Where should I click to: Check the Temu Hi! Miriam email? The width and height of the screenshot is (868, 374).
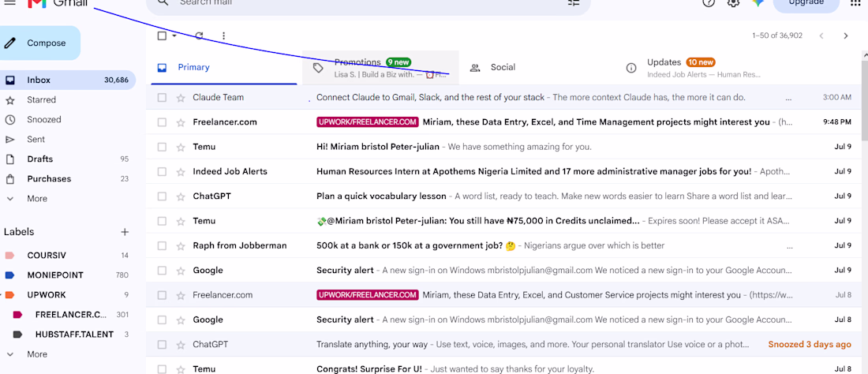click(x=162, y=148)
